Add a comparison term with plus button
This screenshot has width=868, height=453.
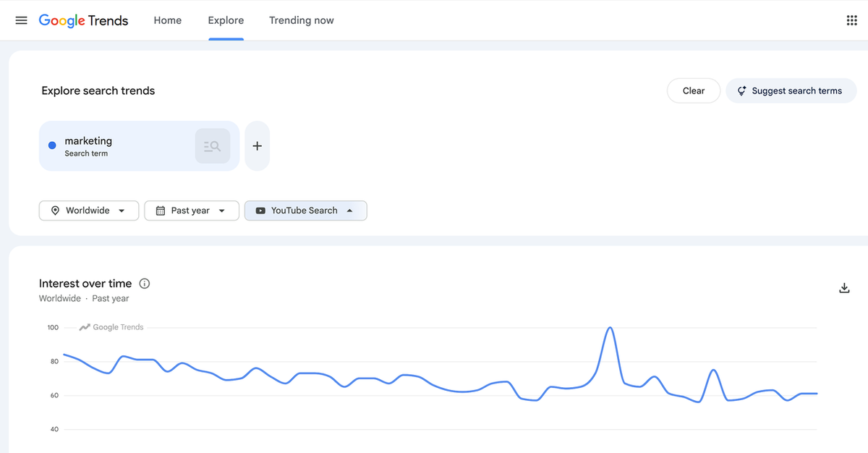(x=257, y=146)
